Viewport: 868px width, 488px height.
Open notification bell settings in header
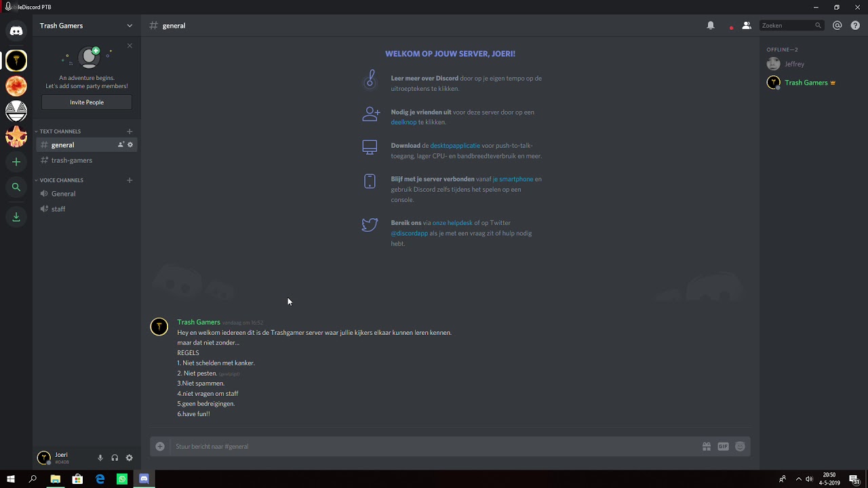click(x=711, y=26)
